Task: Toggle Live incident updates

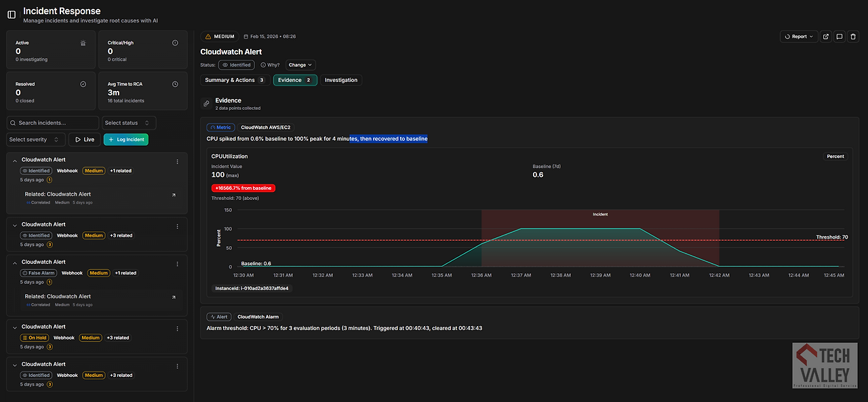Action: (x=85, y=140)
